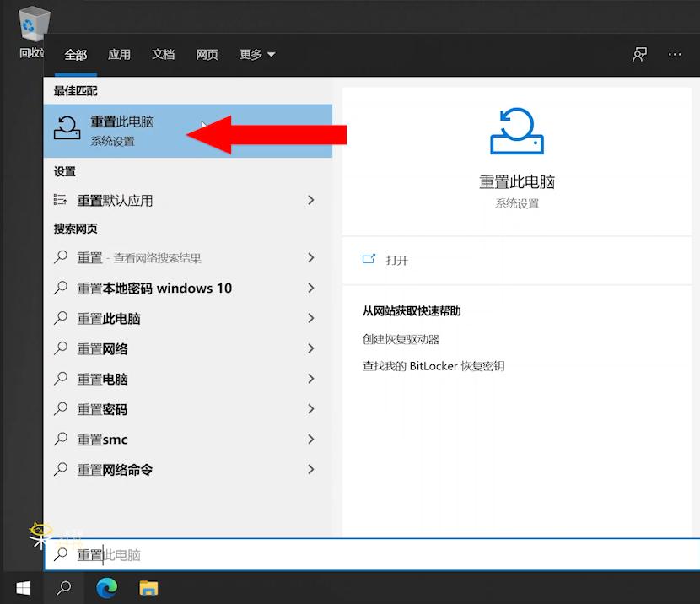
Task: Open the Windows Start menu
Action: (23, 588)
